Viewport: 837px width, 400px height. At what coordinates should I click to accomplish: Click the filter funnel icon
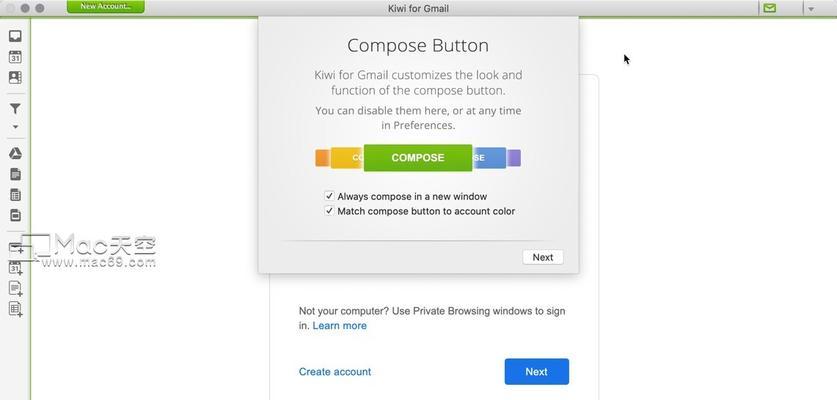(15, 109)
